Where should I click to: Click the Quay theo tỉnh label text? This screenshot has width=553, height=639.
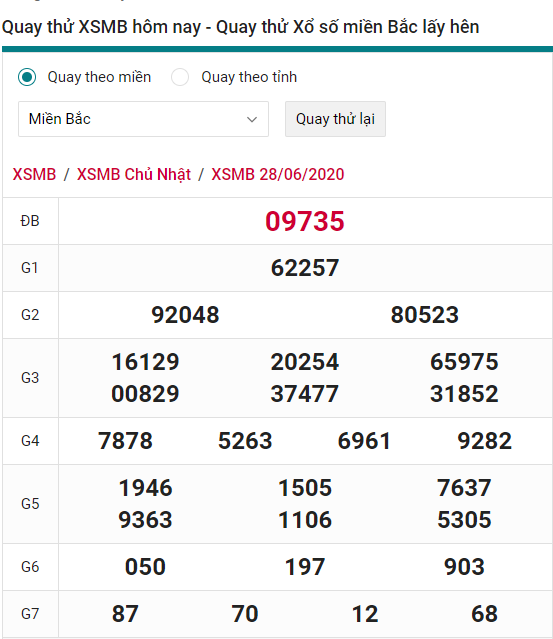click(x=249, y=77)
